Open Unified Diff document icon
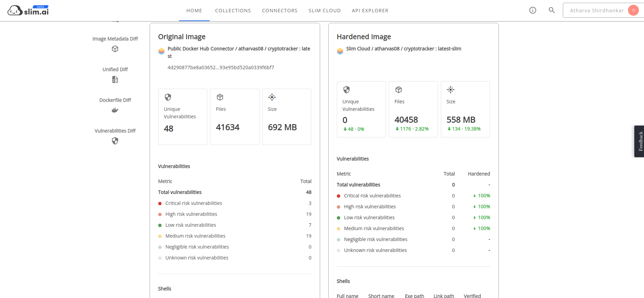 (x=115, y=79)
